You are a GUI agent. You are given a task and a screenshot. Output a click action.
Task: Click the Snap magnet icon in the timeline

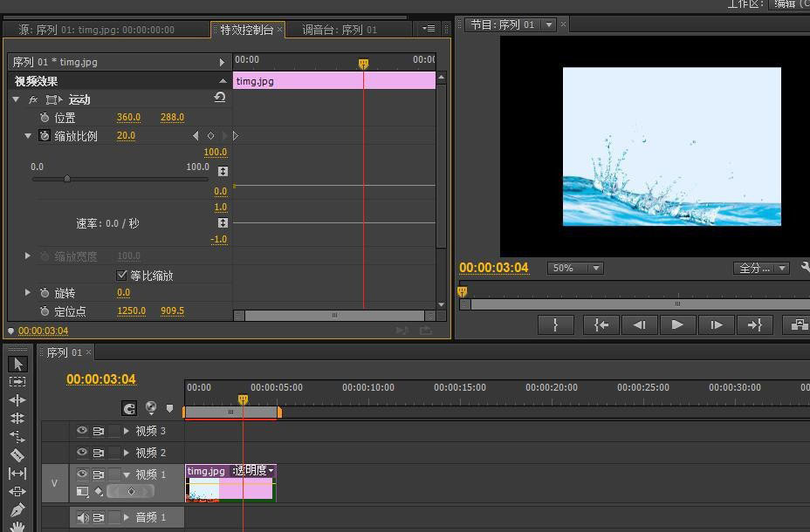(x=129, y=408)
